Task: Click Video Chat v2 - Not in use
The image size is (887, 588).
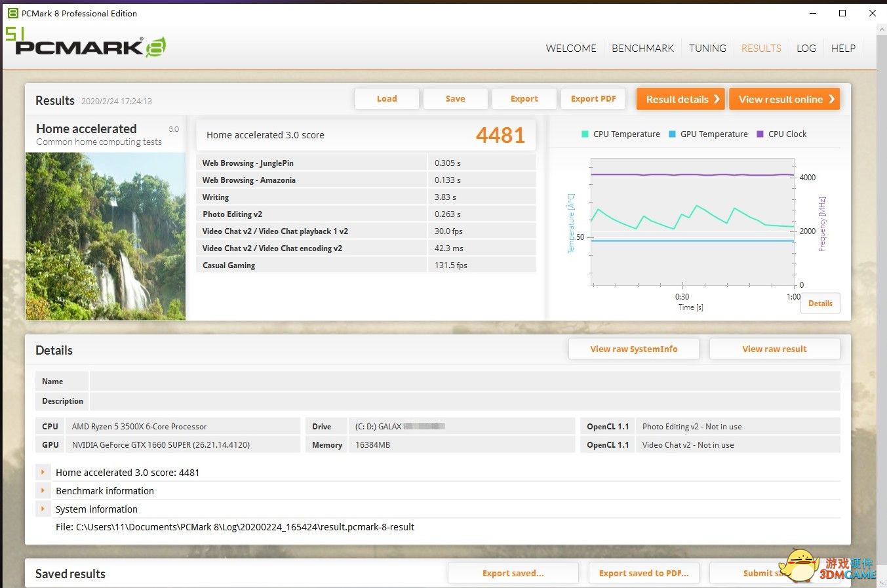Action: [688, 445]
